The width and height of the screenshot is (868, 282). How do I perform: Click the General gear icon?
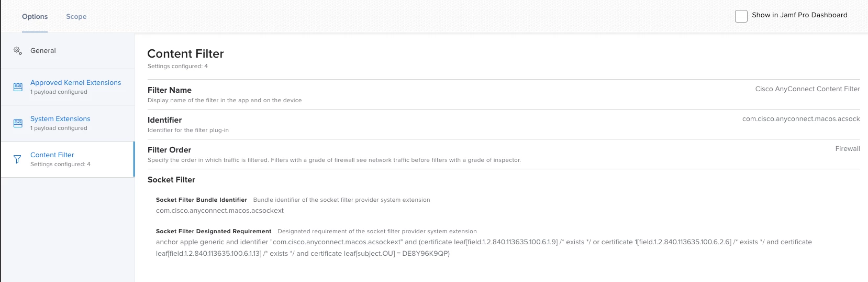tap(17, 50)
